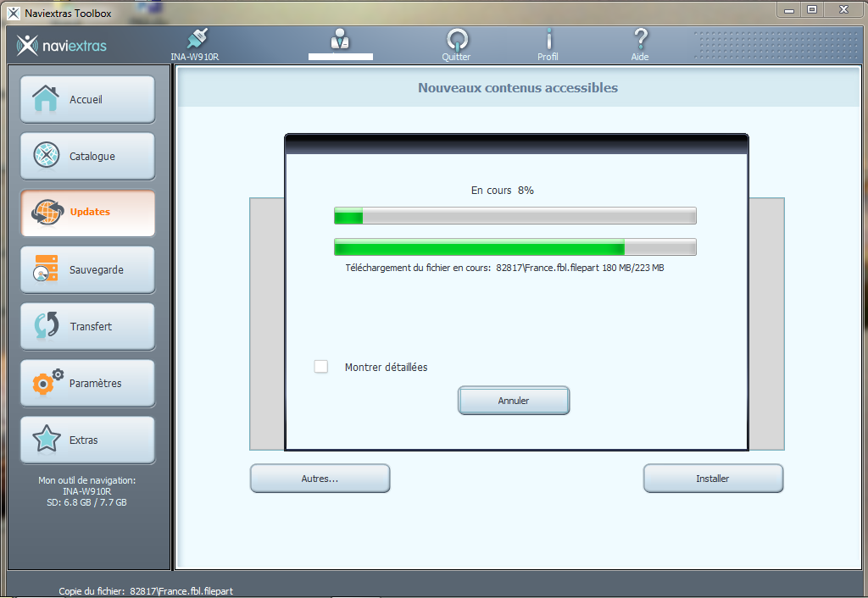Click the Installer button
Image resolution: width=868 pixels, height=598 pixels.
tap(713, 479)
